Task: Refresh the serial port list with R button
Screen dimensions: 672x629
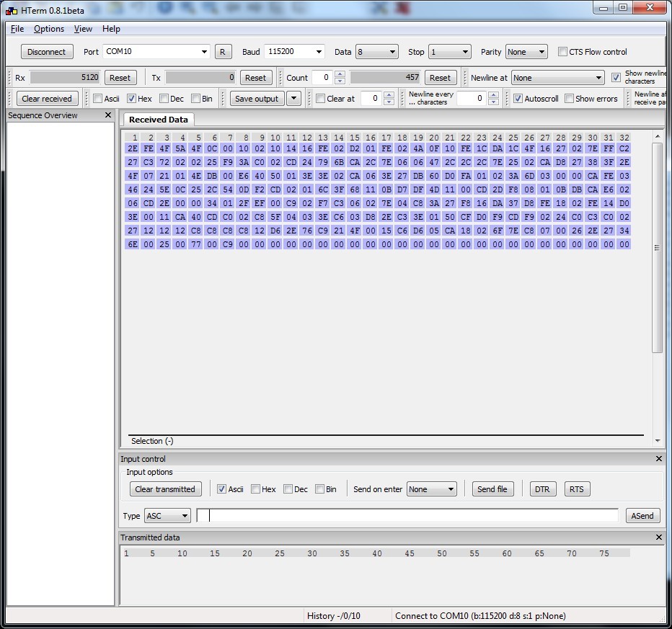Action: click(x=223, y=51)
